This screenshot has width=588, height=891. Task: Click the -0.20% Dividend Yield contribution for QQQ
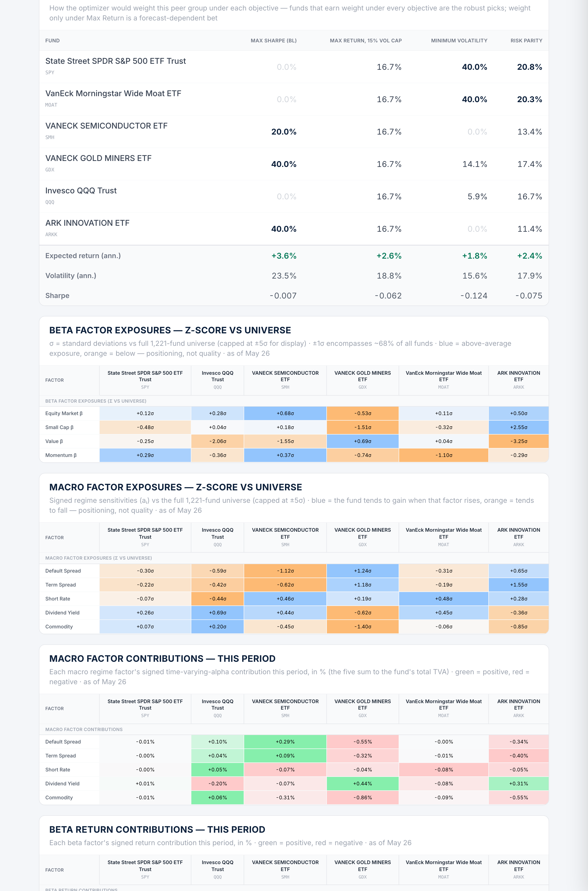click(218, 784)
